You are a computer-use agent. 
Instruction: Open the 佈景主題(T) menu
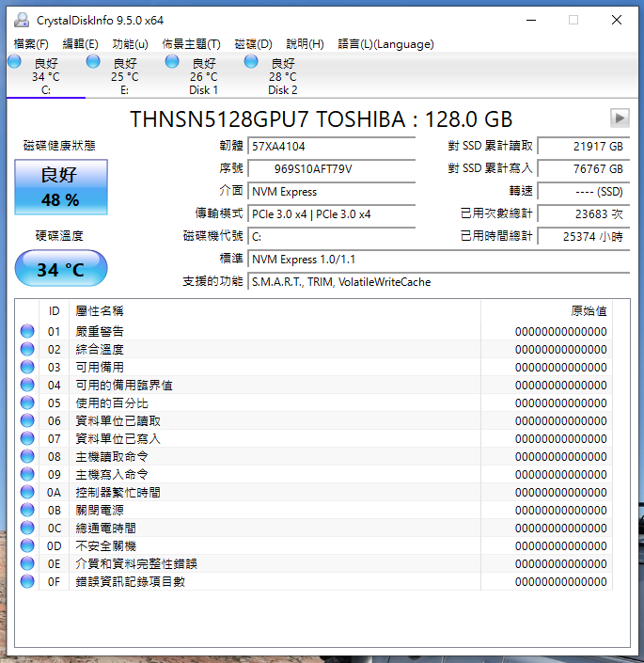[x=192, y=44]
